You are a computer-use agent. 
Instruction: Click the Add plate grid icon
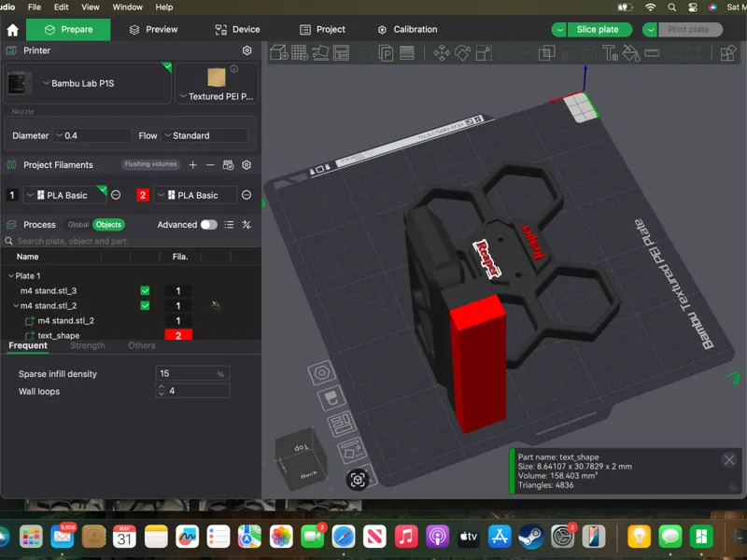pyautogui.click(x=300, y=53)
